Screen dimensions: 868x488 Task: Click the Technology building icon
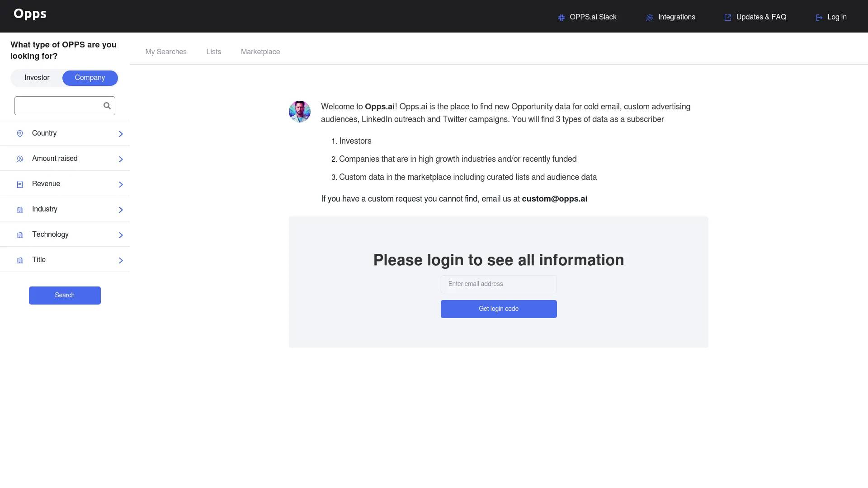click(20, 235)
